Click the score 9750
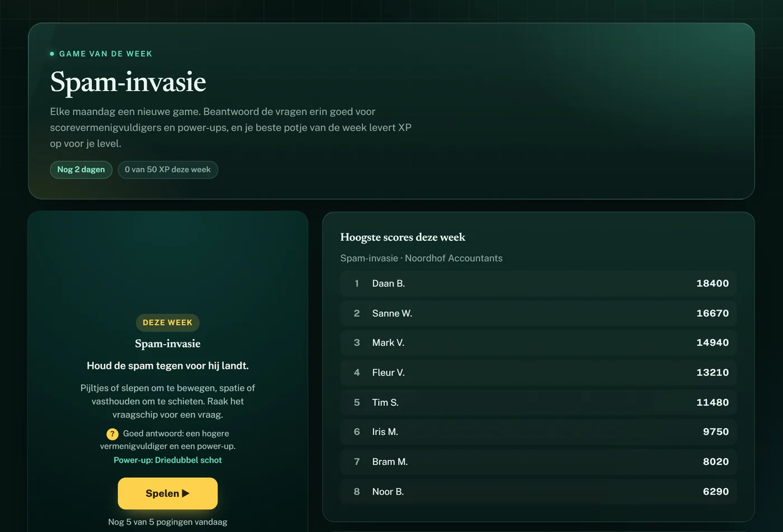This screenshot has width=783, height=532. point(716,432)
